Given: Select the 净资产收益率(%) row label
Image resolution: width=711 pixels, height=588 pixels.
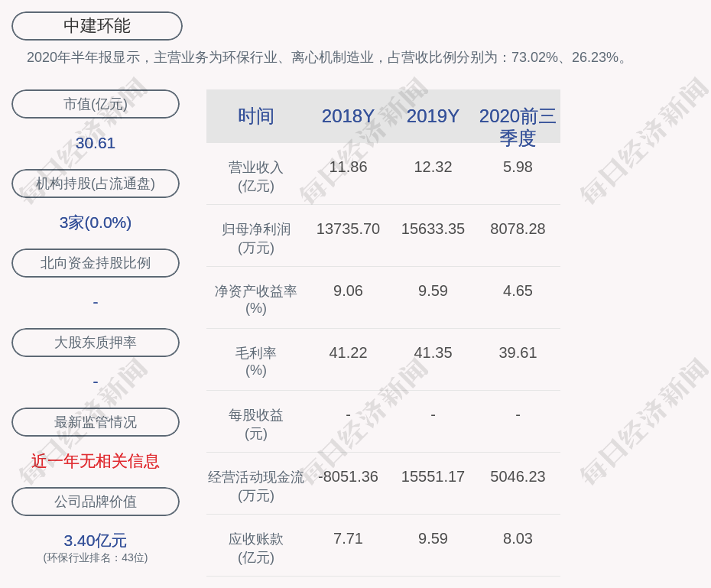Looking at the screenshot, I should [x=255, y=298].
